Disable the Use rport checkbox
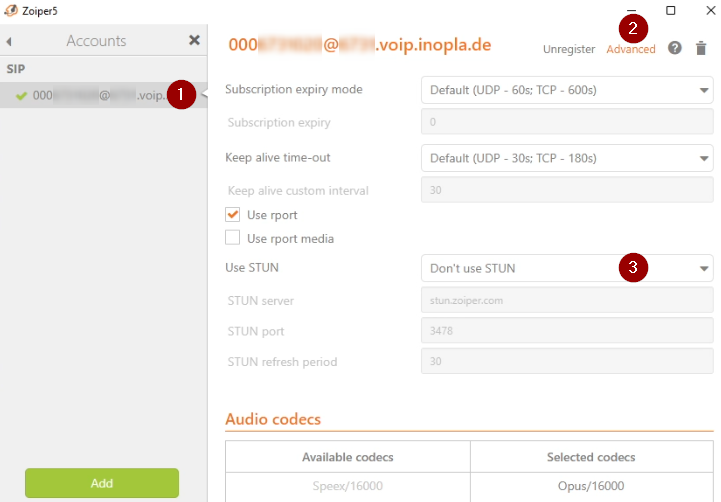The width and height of the screenshot is (721, 502). point(233,215)
